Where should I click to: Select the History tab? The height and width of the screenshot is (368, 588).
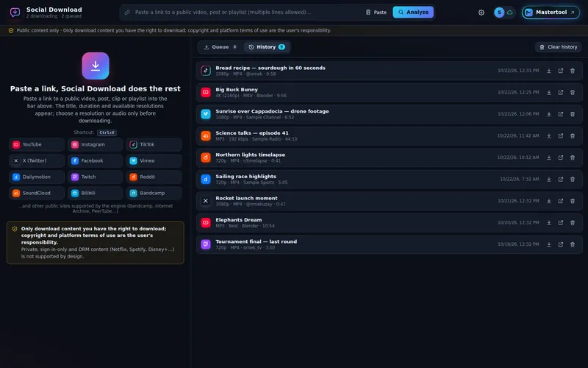(267, 47)
